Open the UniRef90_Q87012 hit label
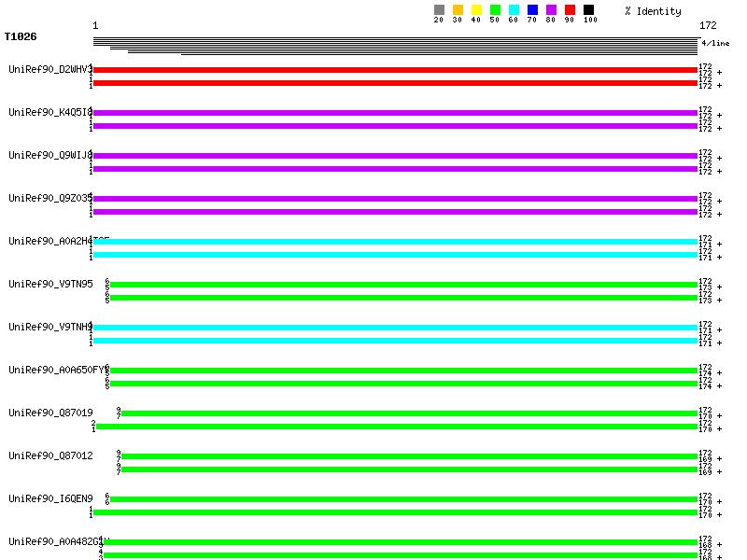Image resolution: width=747 pixels, height=560 pixels. click(49, 455)
